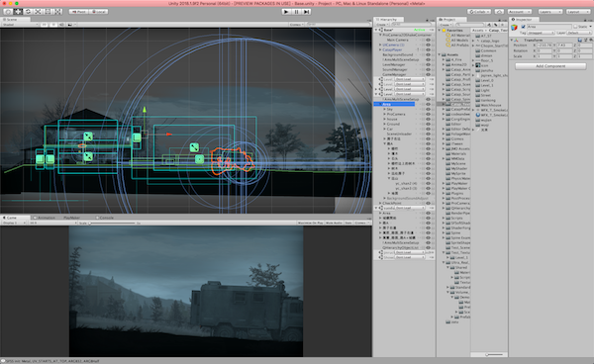Select the Rotate tool in toolbar
594x364 pixels.
click(x=28, y=12)
